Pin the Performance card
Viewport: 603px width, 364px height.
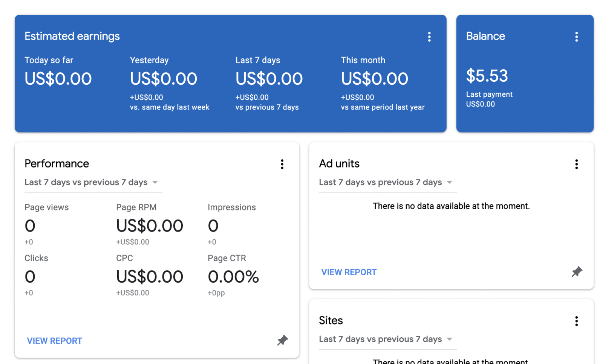[x=282, y=340]
